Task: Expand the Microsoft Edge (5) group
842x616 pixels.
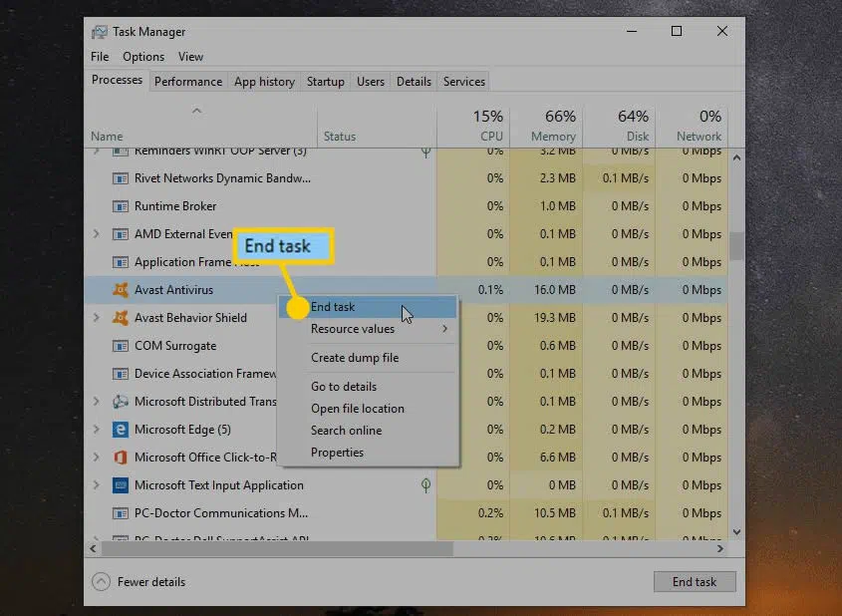Action: pyautogui.click(x=96, y=430)
